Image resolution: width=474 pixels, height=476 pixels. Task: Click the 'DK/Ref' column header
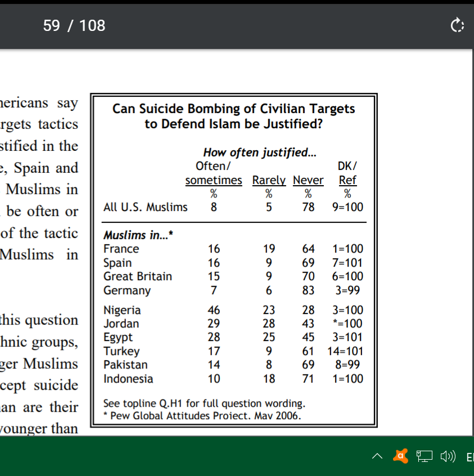347,173
